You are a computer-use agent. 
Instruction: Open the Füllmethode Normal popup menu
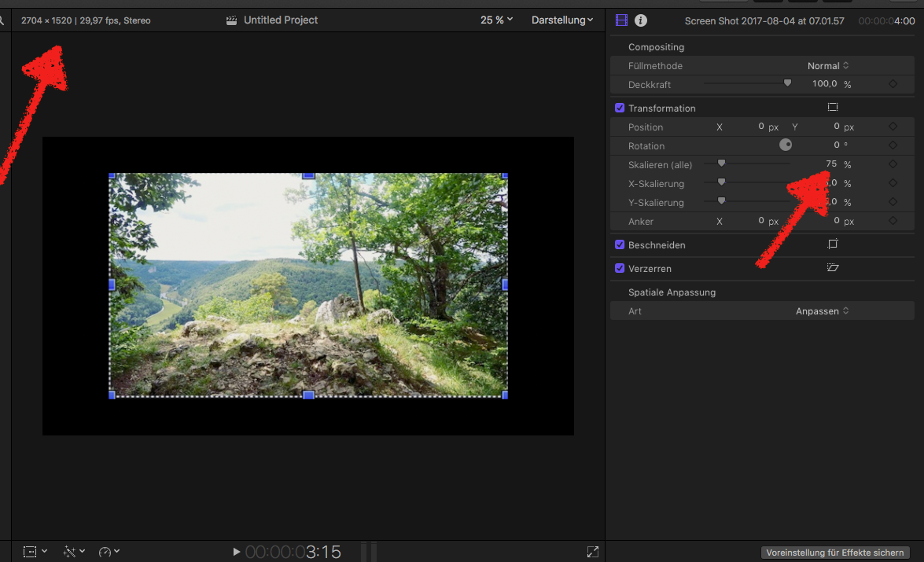pos(828,66)
